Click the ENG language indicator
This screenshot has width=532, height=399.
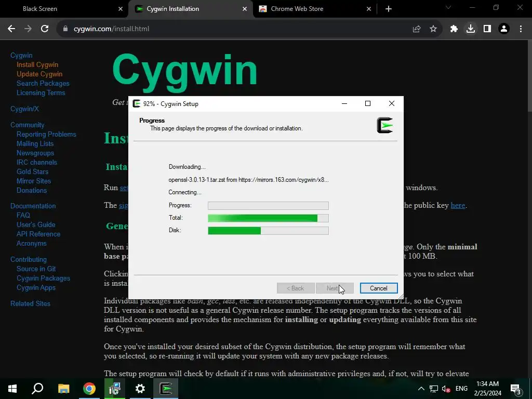(x=461, y=389)
